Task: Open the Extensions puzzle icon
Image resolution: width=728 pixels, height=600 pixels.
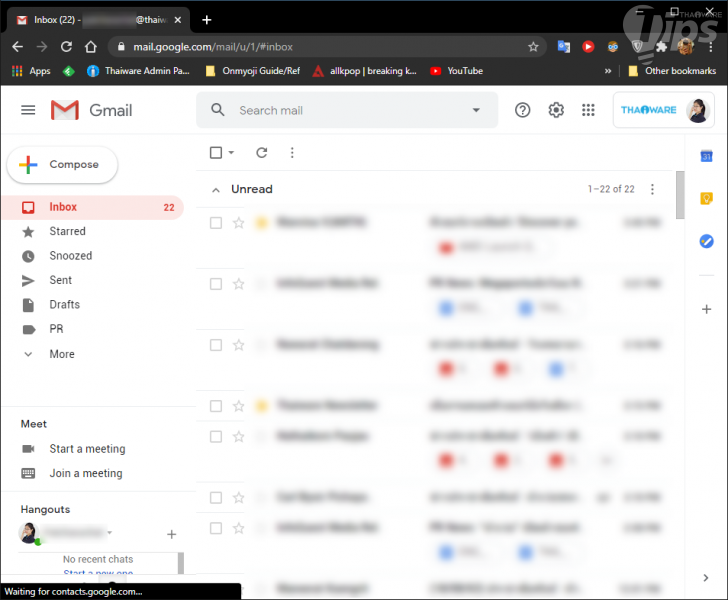Action: tap(661, 46)
